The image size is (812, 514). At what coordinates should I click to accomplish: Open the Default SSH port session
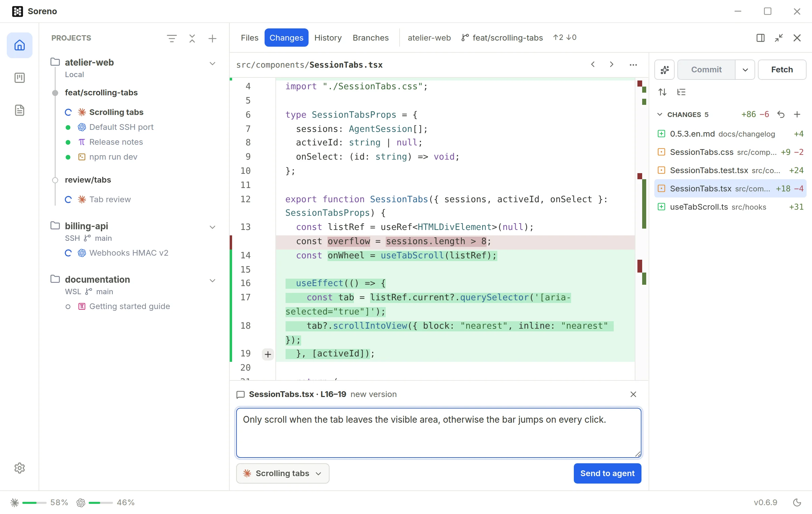click(x=121, y=127)
